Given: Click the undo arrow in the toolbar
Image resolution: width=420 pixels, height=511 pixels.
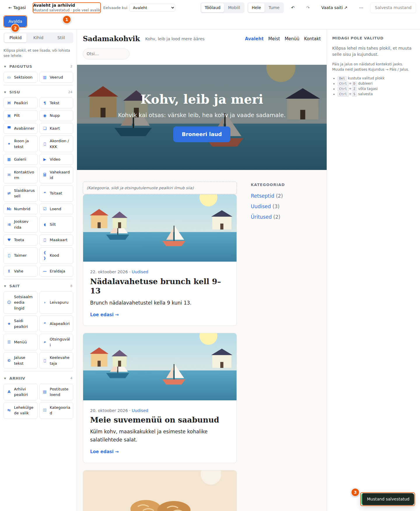Looking at the screenshot, I should point(293,8).
